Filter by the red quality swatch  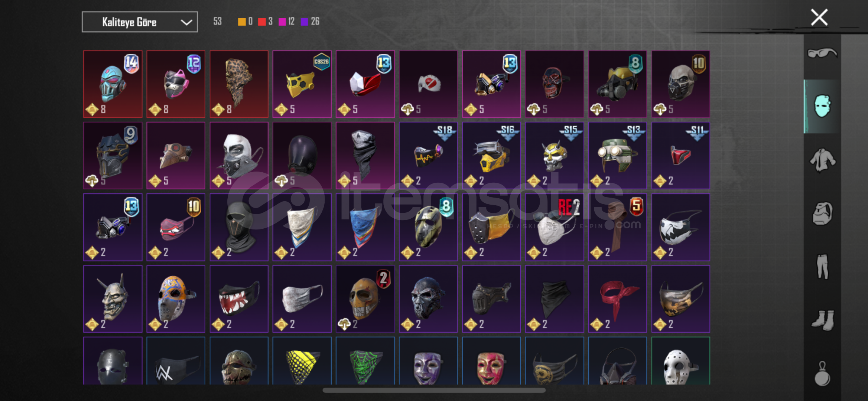262,22
